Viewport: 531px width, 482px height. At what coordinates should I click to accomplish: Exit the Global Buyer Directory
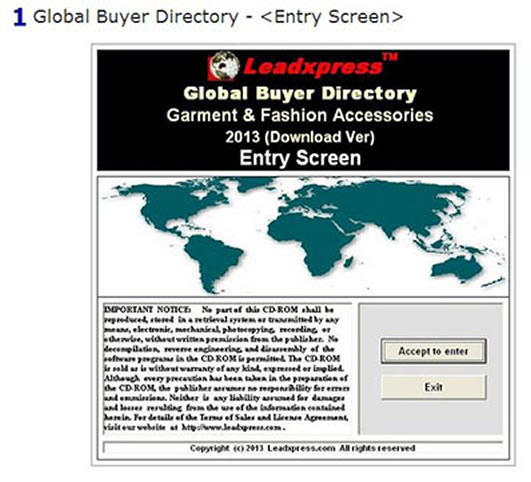point(433,387)
